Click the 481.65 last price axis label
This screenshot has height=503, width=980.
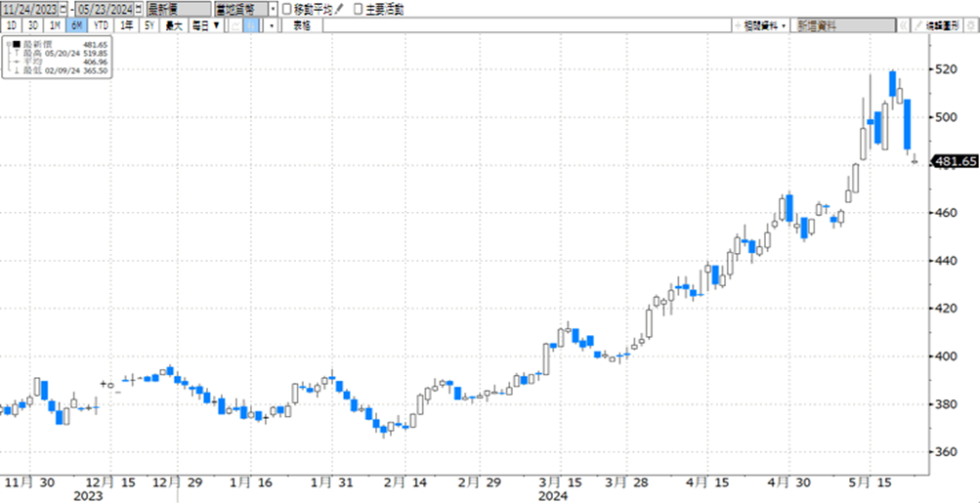click(x=955, y=161)
